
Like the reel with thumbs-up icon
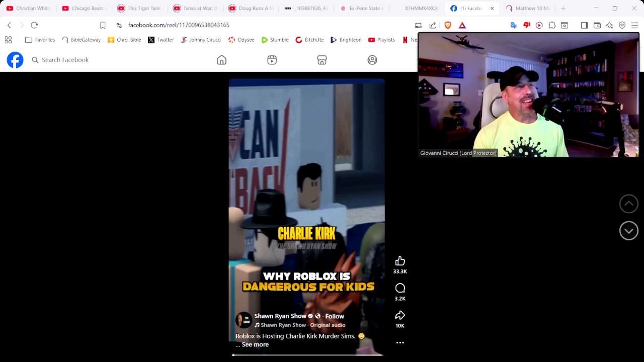[x=400, y=261]
